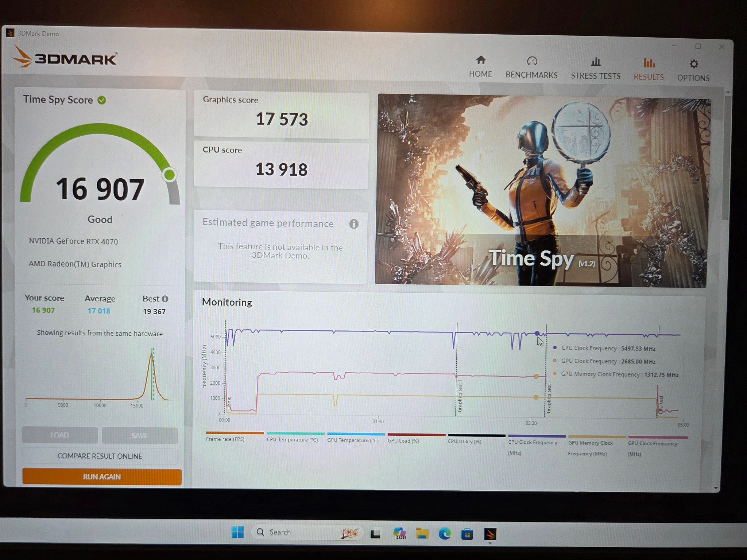747x560 pixels.
Task: Click the score gauge indicator knob
Action: tap(169, 175)
